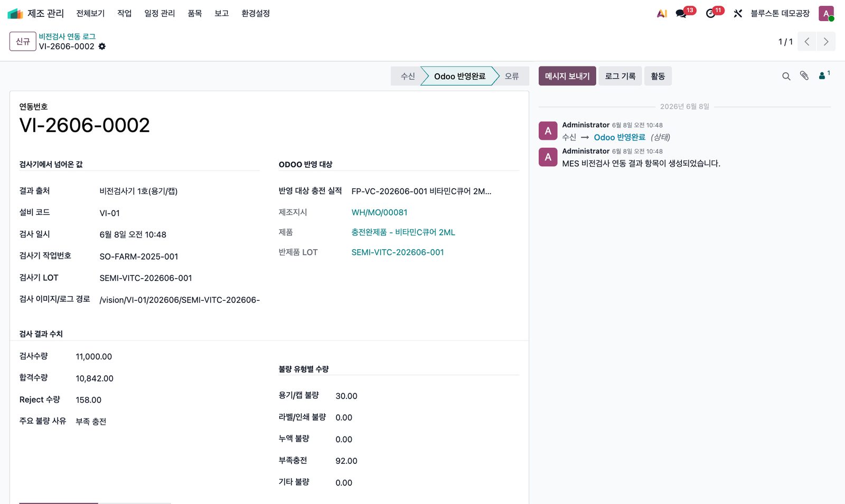Open the 전체보기 menu
This screenshot has width=845, height=504.
90,13
